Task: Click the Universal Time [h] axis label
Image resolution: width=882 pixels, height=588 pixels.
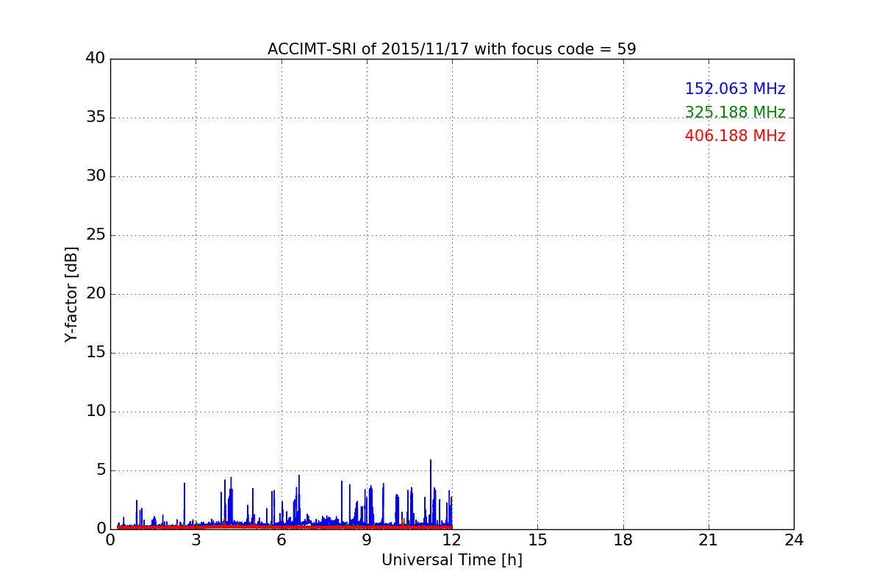Action: pos(451,560)
